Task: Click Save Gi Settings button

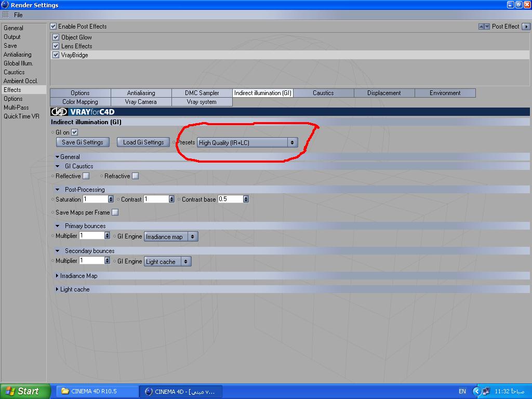Action: pyautogui.click(x=83, y=142)
